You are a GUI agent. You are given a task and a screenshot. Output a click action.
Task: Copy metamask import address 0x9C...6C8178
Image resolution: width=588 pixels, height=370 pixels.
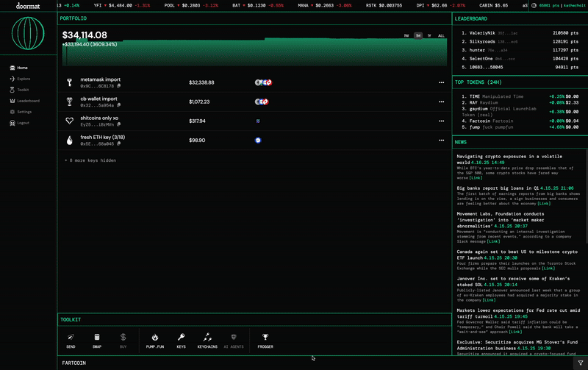tap(118, 86)
